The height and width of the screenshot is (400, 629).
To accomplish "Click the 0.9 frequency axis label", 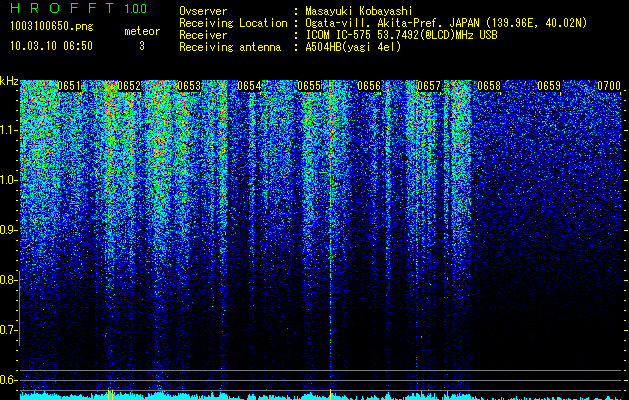I will 9,230.
